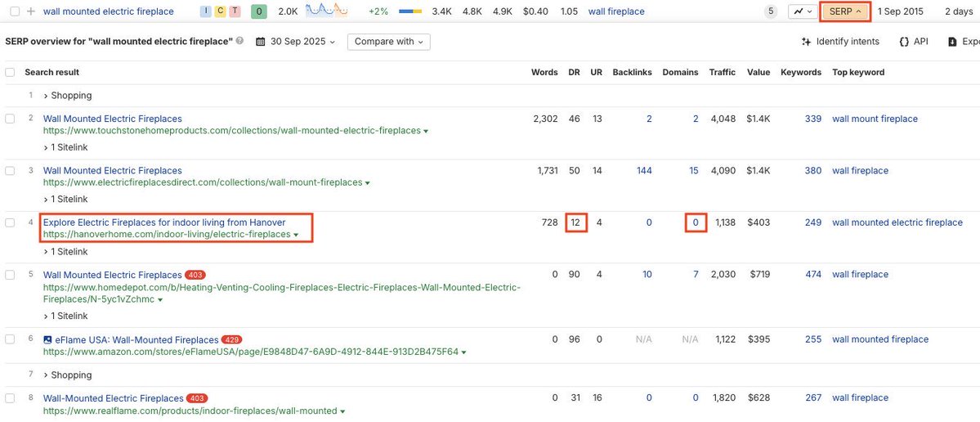Open the homedepot.com URL link
This screenshot has width=980, height=422.
tap(281, 294)
